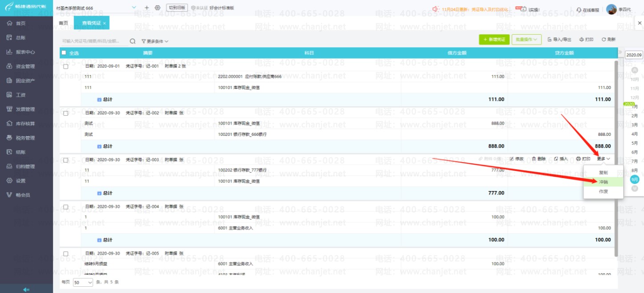
Task: Click 删除 delete icon on voucher 记-003
Action: 539,159
